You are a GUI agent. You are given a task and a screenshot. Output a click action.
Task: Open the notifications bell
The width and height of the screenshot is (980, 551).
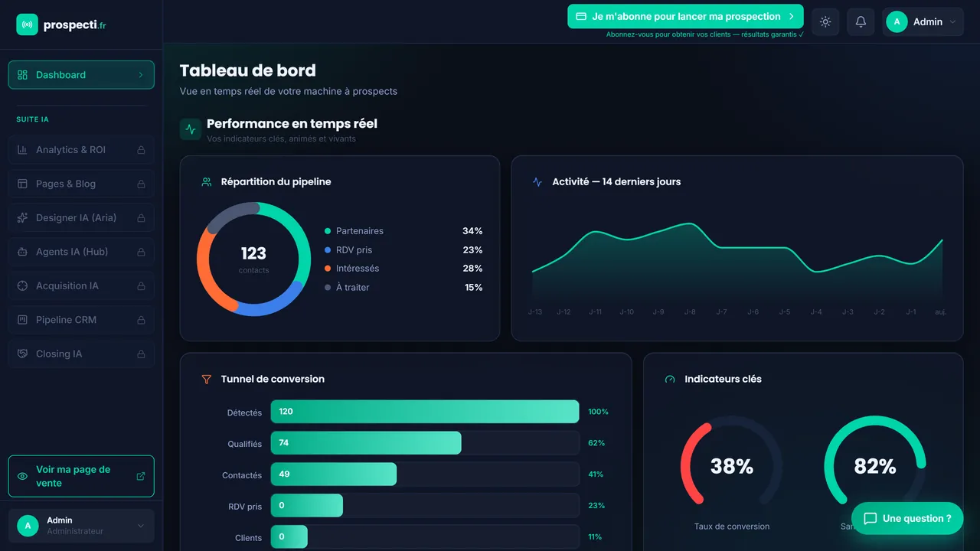[861, 21]
